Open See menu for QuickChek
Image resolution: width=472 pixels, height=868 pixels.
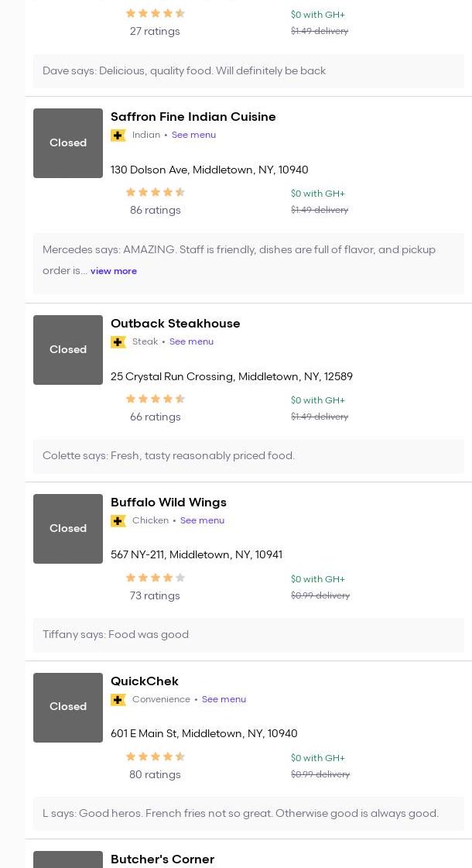(224, 699)
